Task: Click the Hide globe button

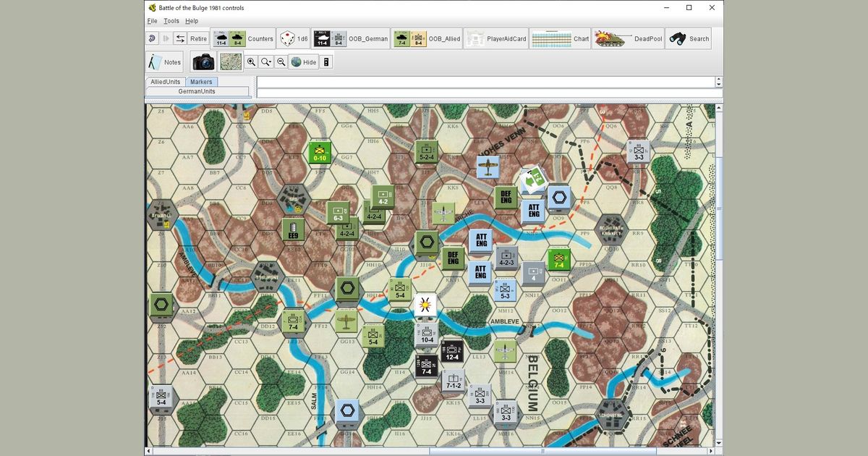Action: (x=302, y=62)
